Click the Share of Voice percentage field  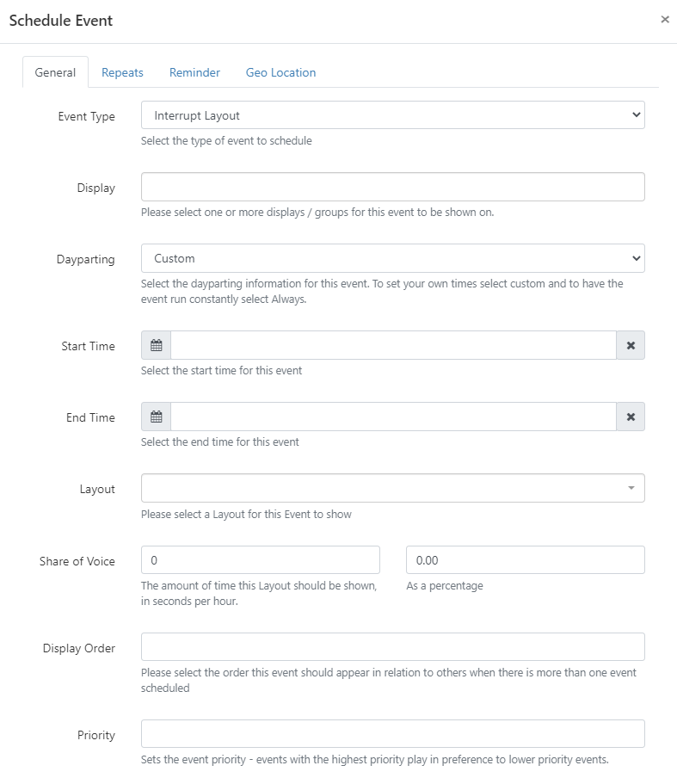(525, 559)
